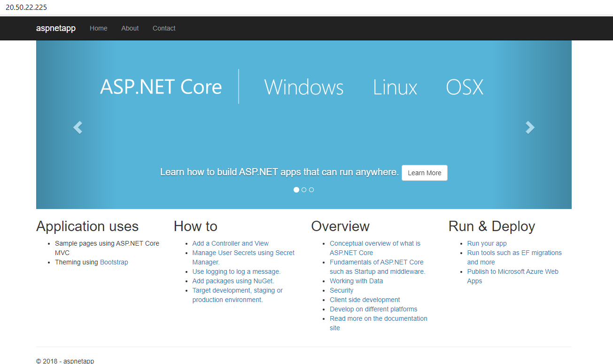Select the first carousel indicator dot
The height and width of the screenshot is (364, 613).
click(x=296, y=190)
